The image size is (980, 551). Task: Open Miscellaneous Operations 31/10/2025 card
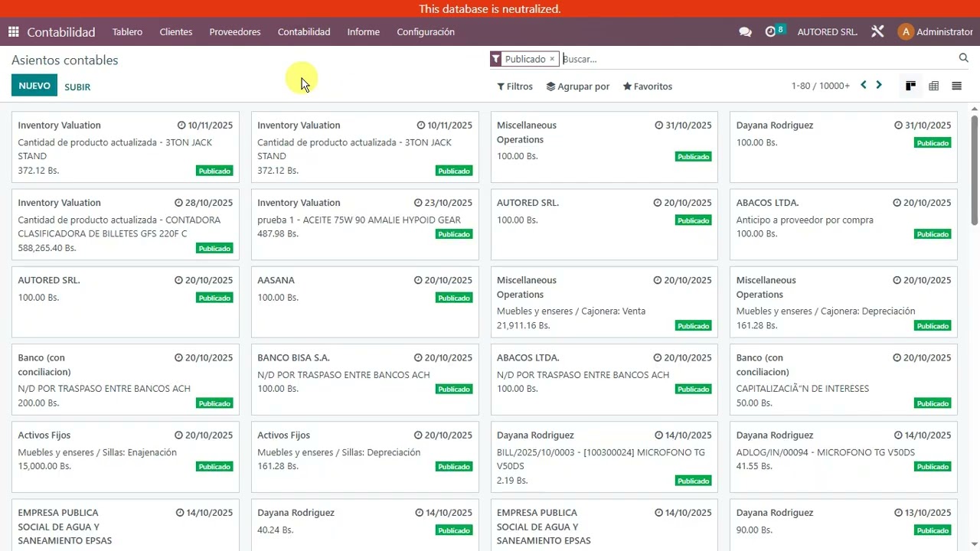tap(604, 147)
